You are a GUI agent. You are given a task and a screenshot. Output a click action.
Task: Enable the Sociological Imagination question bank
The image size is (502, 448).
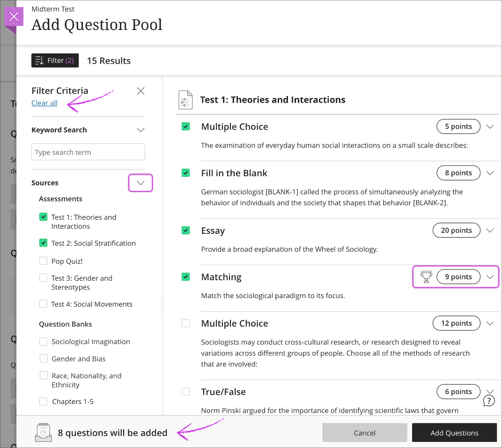pyautogui.click(x=44, y=342)
